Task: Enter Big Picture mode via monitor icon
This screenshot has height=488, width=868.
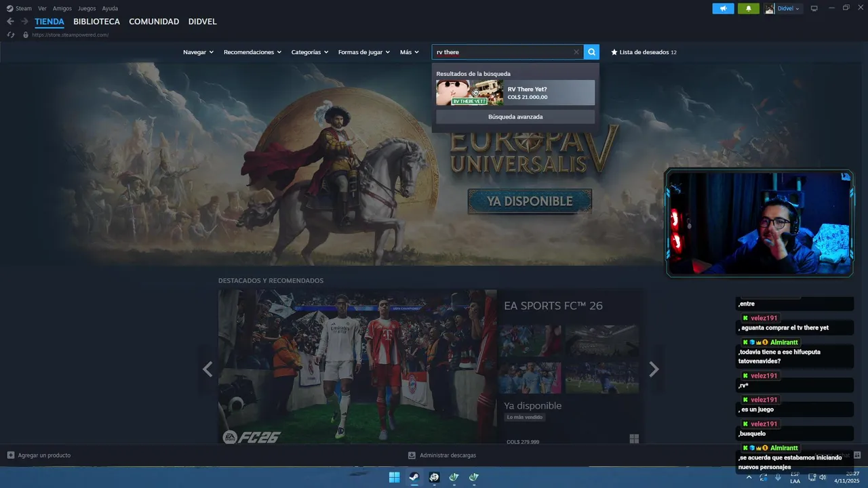Action: [814, 9]
